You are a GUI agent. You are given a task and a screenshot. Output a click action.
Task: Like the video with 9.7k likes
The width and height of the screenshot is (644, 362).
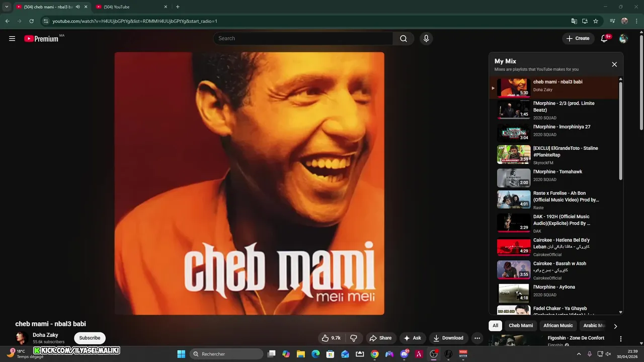click(332, 338)
